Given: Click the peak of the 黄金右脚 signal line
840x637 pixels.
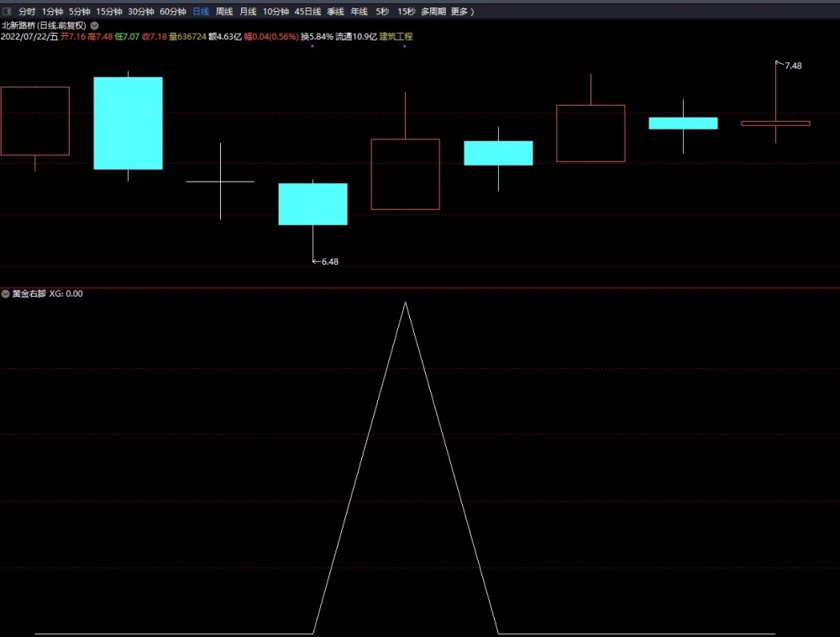Looking at the screenshot, I should (405, 303).
